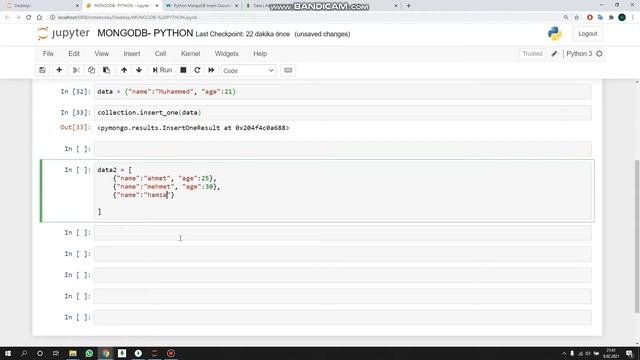The height and width of the screenshot is (360, 640).
Task: Reload the page with refresh icon
Action: [29, 17]
